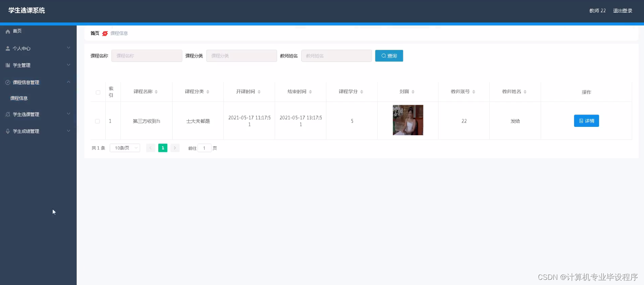644x285 pixels.
Task: Expand 学生成绩管理 menu chevron
Action: point(68,131)
